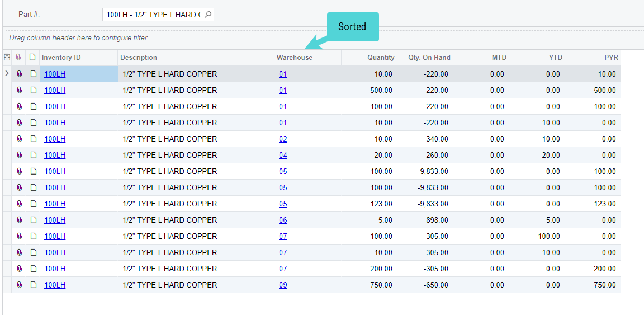Click paperclip on warehouse 07 quantity 100.00 row

tap(20, 236)
